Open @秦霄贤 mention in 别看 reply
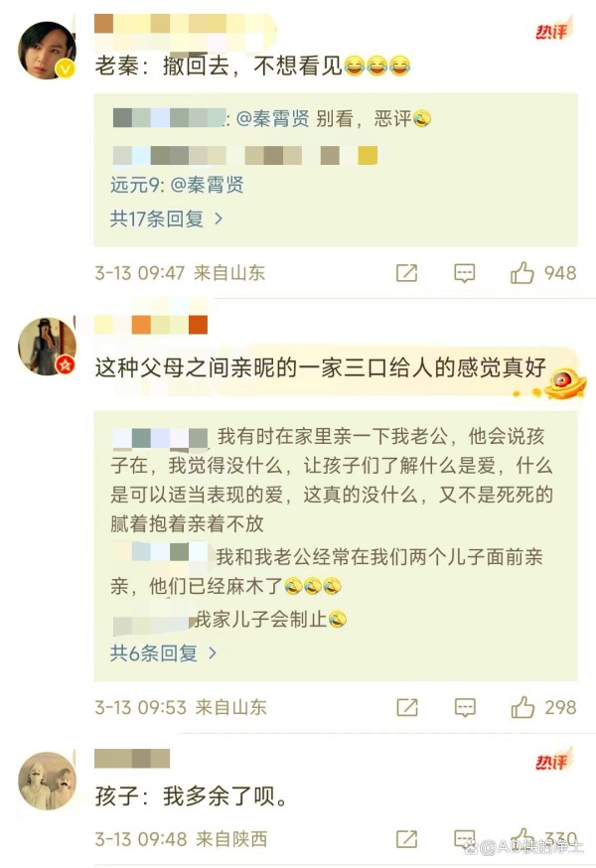596x868 pixels. click(272, 118)
